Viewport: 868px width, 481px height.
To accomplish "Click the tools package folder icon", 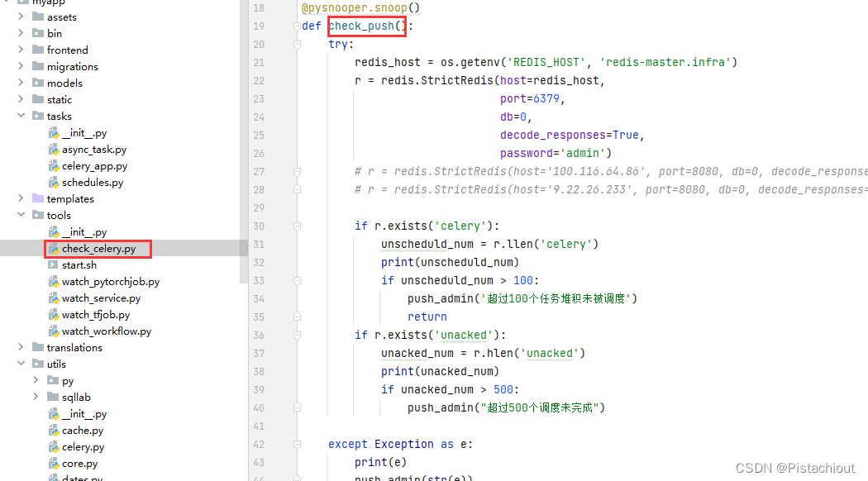I will 38,215.
